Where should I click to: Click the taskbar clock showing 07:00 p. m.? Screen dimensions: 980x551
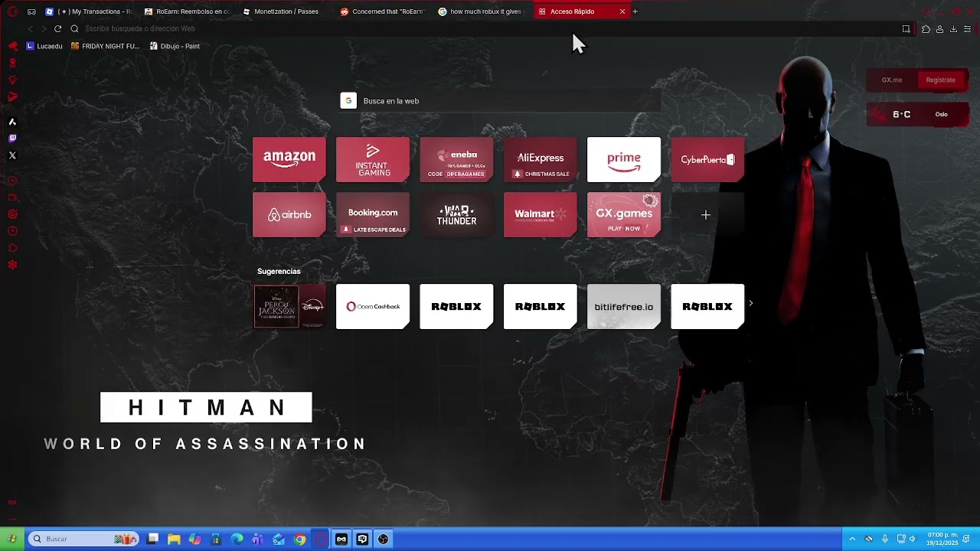tap(942, 539)
